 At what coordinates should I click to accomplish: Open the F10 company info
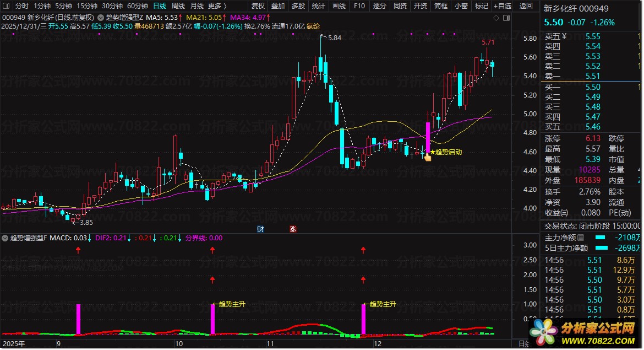[x=359, y=6]
